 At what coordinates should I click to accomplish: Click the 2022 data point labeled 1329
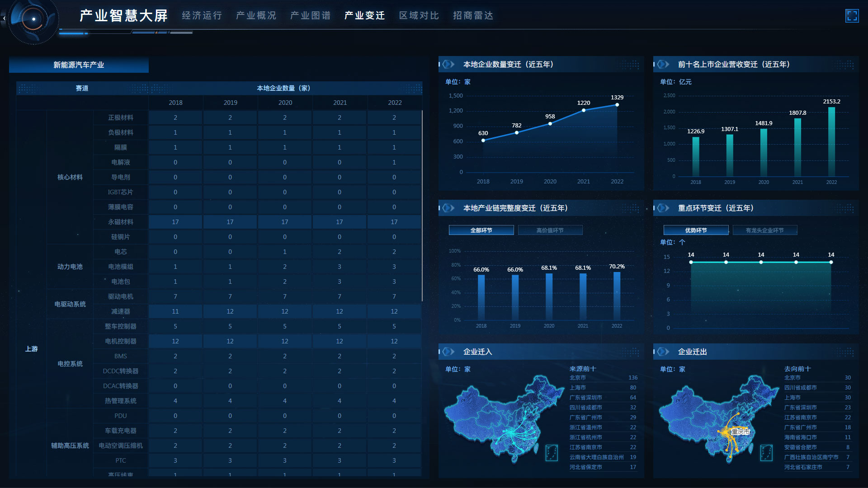pos(617,105)
